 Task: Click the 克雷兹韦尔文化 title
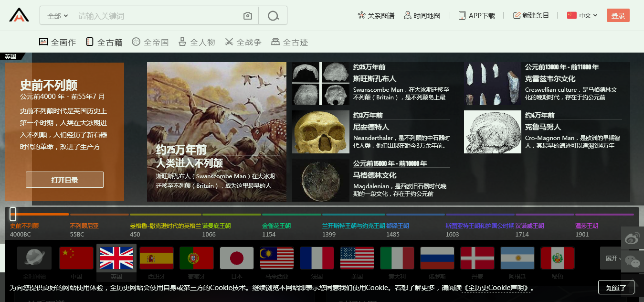tap(550, 79)
